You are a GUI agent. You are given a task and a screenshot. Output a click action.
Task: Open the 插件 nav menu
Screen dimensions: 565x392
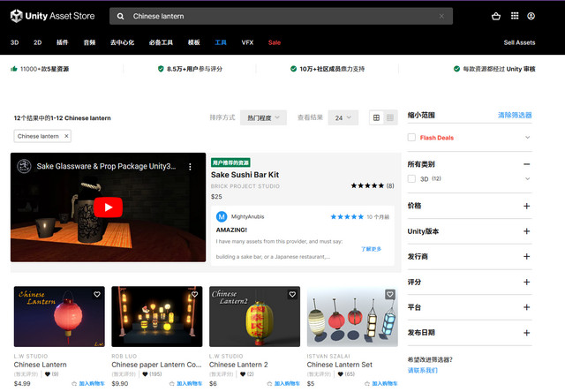click(63, 42)
